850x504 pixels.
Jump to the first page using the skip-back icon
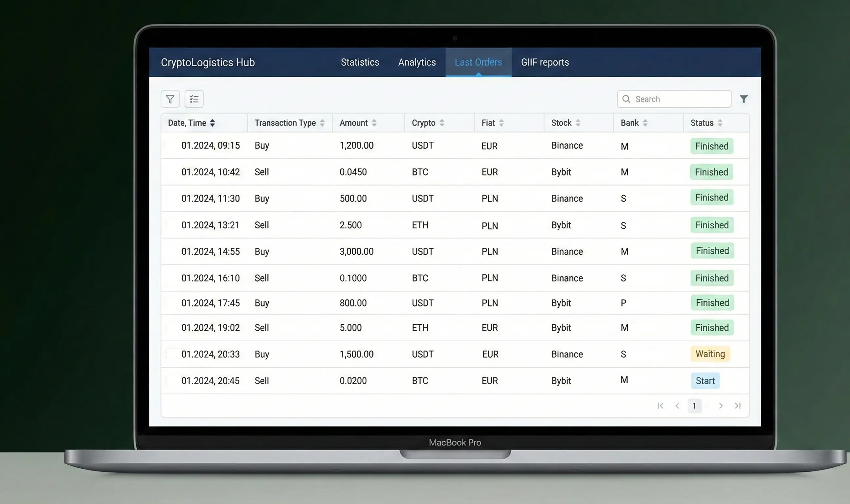pos(660,406)
